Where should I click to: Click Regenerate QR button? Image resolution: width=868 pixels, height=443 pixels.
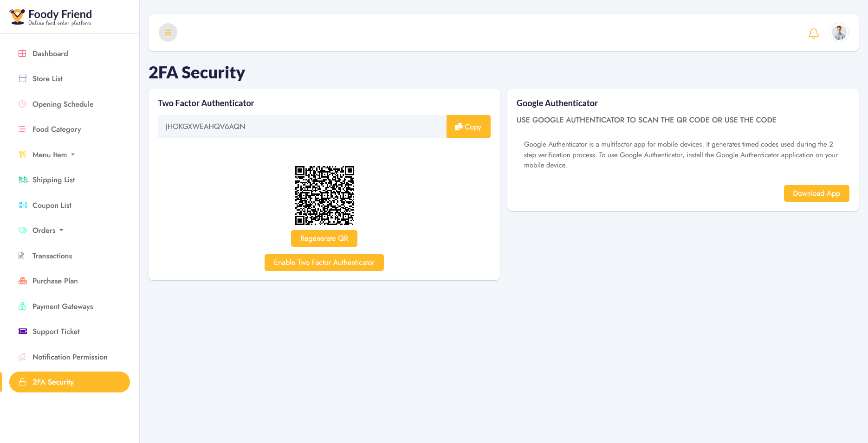pos(324,238)
